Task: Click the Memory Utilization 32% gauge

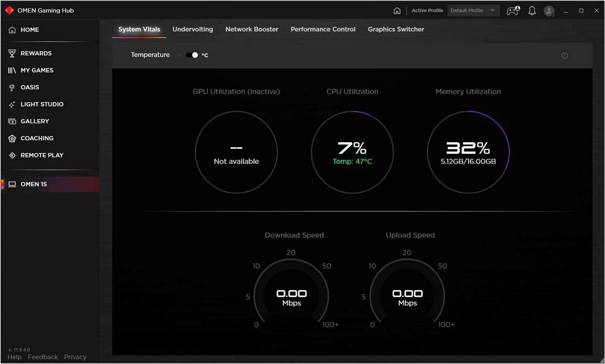Action: [x=468, y=152]
